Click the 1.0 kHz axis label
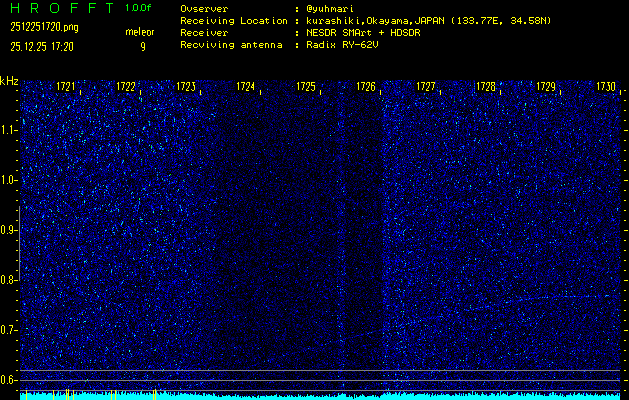The height and width of the screenshot is (400, 629). click(x=9, y=180)
